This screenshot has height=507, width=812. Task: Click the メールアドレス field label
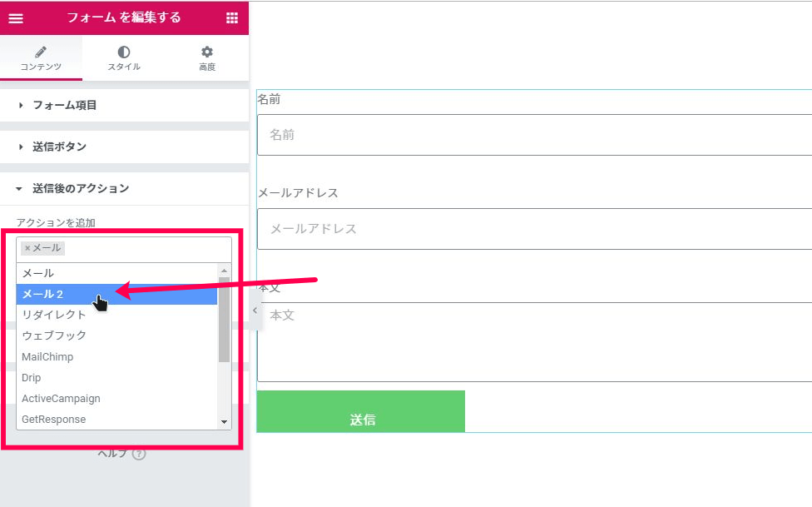(298, 193)
